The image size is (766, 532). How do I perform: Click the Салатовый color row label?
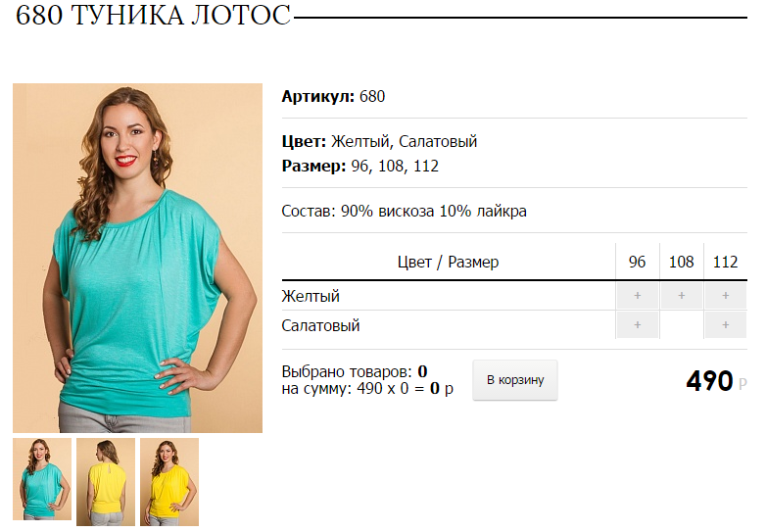(x=320, y=325)
